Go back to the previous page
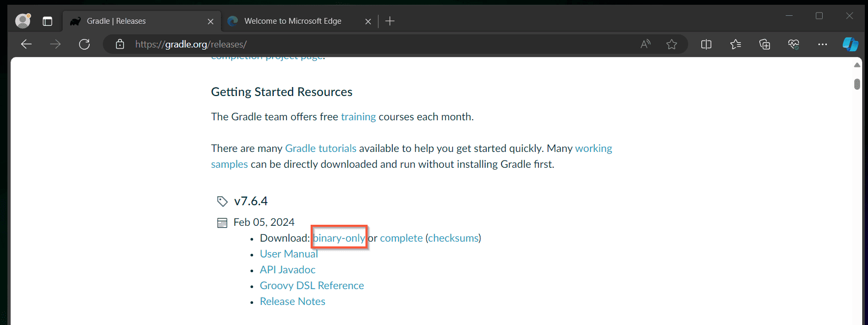Screen dimensions: 868x325 [x=26, y=44]
